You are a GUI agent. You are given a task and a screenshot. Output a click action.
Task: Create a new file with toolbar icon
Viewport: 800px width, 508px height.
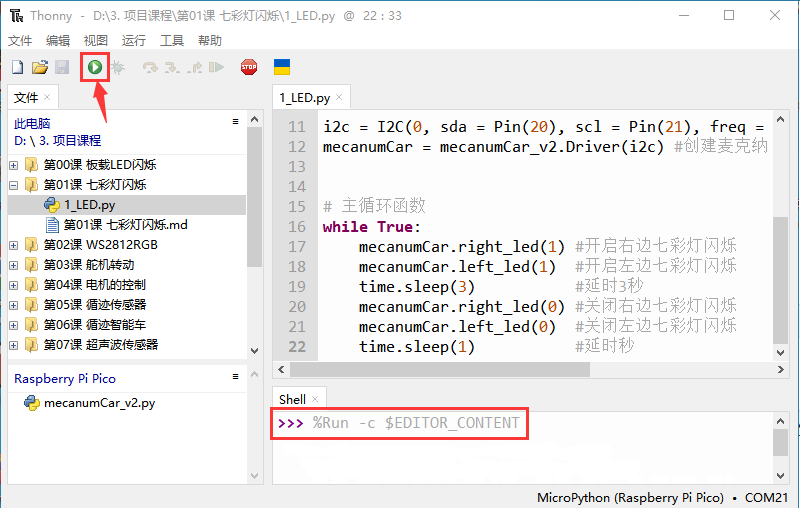click(18, 67)
